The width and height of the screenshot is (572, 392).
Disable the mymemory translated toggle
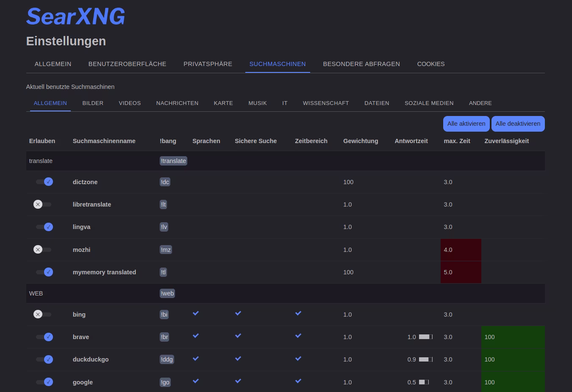44,272
